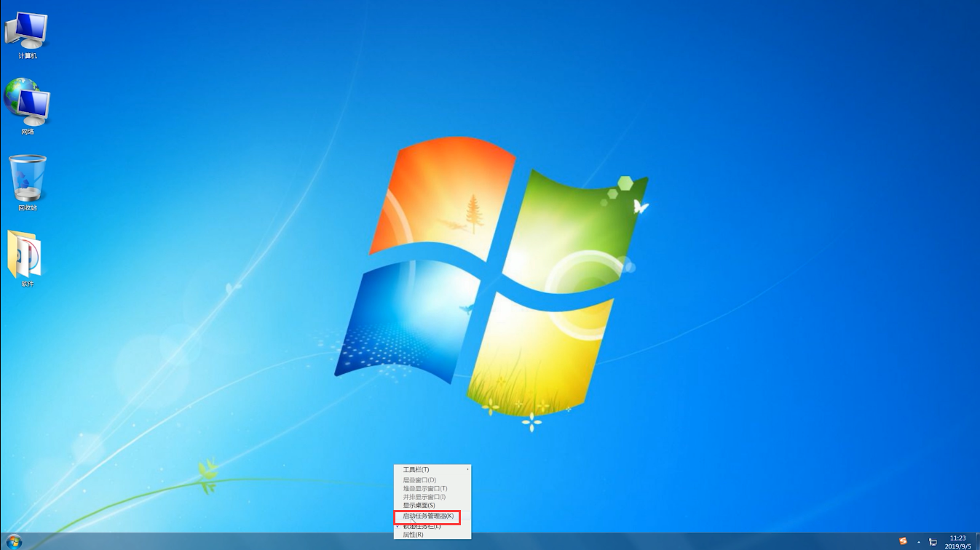
Task: Launch 启动任务管理器(K) from menu
Action: point(432,516)
